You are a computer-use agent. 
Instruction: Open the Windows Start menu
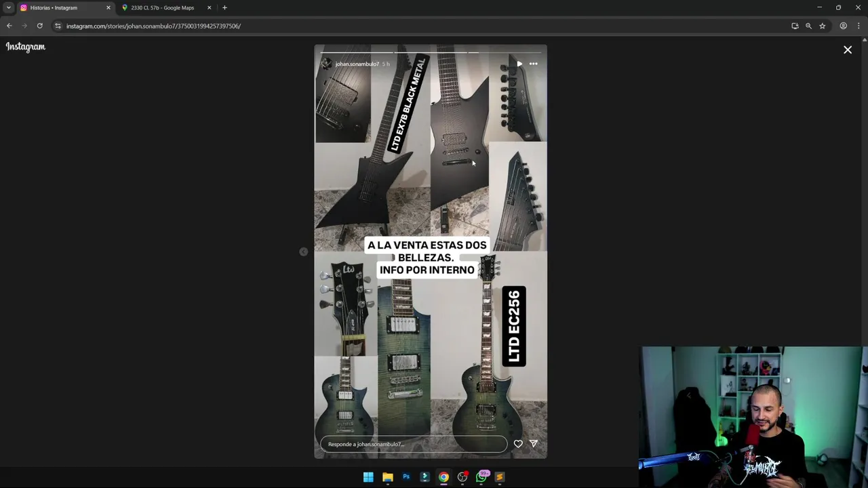coord(368,477)
